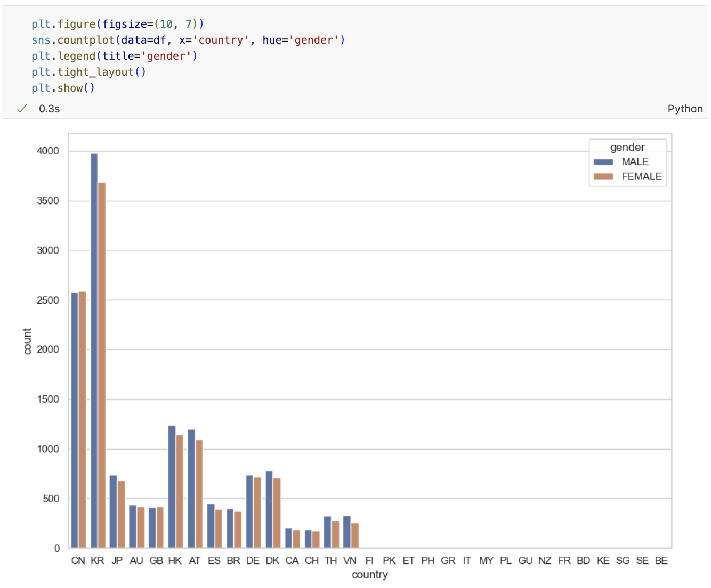Click the sns.countplot code line
This screenshot has height=588, width=711.
tap(188, 40)
